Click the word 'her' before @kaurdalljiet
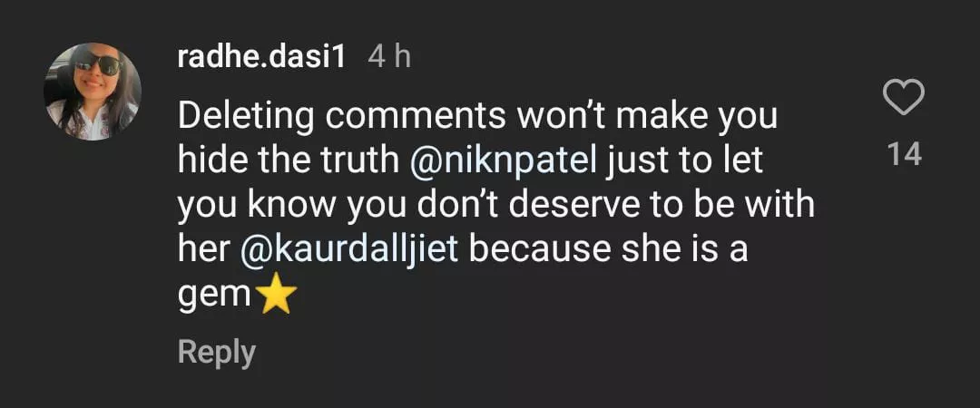 tap(203, 249)
